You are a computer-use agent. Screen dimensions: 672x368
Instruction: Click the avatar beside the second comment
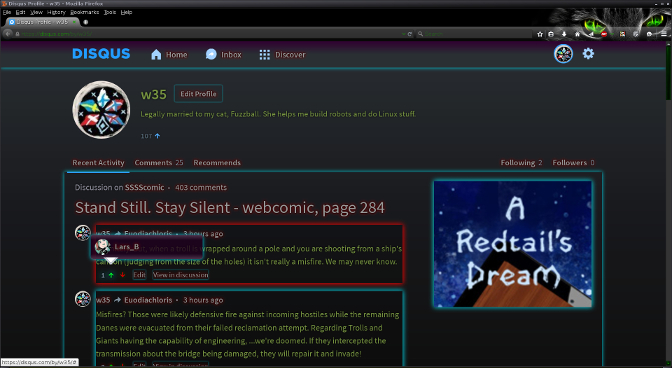point(83,299)
